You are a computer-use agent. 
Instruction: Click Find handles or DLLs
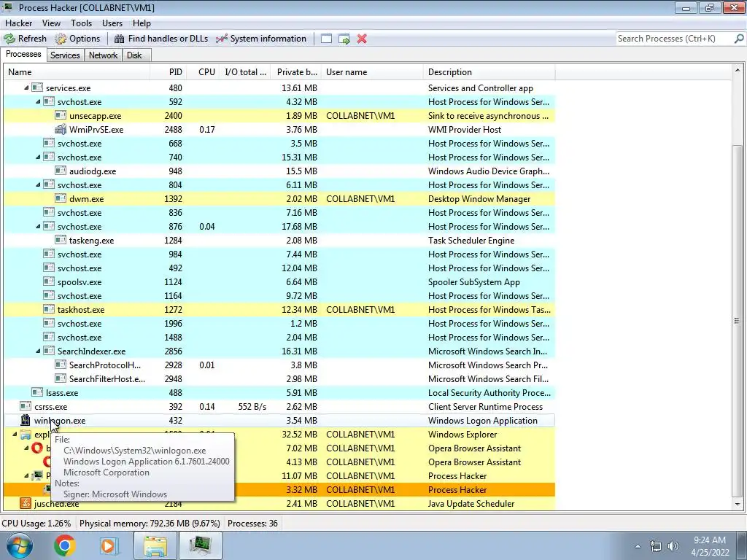click(161, 39)
